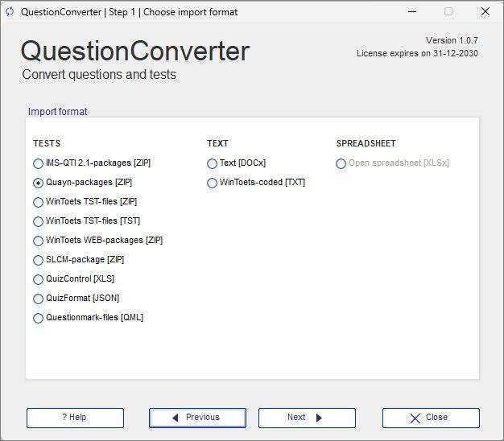Minimize the QuestionConverter window

[x=412, y=11]
